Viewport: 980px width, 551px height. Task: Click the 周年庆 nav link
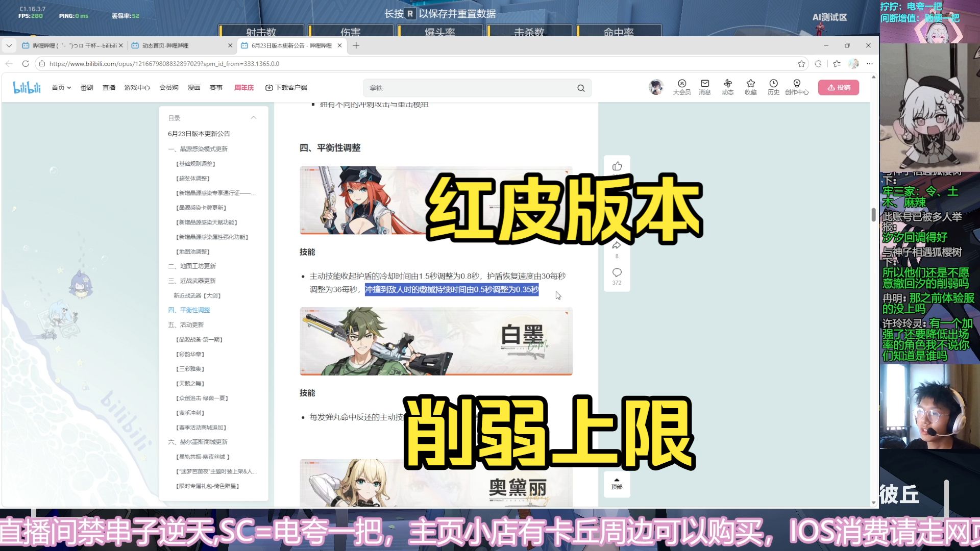[x=244, y=88]
